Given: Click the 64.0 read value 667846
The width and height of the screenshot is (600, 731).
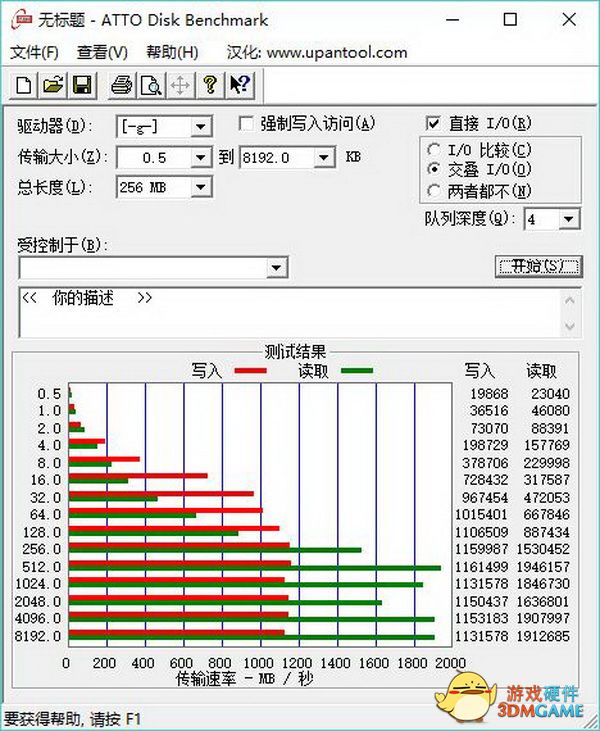Looking at the screenshot, I should tap(547, 515).
